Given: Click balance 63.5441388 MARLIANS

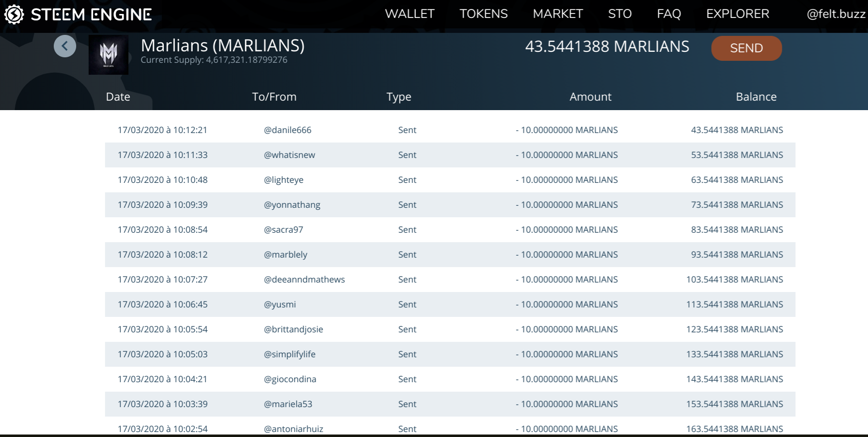Looking at the screenshot, I should tap(737, 180).
